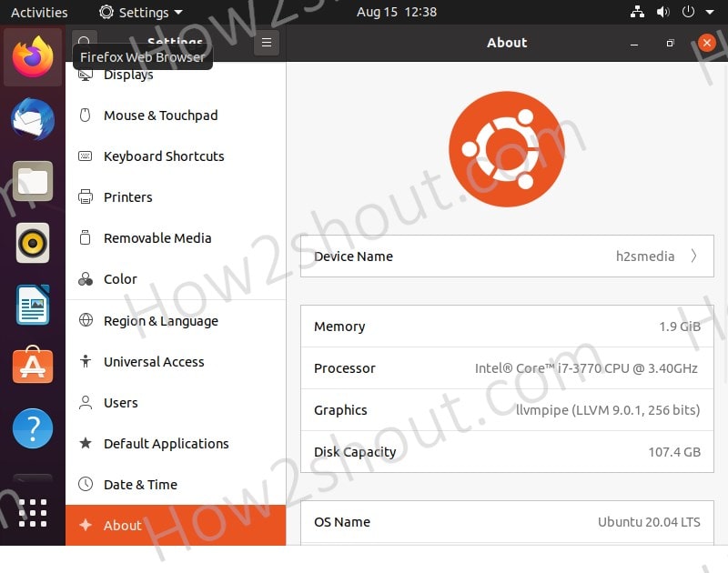Click the Show Applications grid icon
The image size is (728, 573).
point(33,512)
